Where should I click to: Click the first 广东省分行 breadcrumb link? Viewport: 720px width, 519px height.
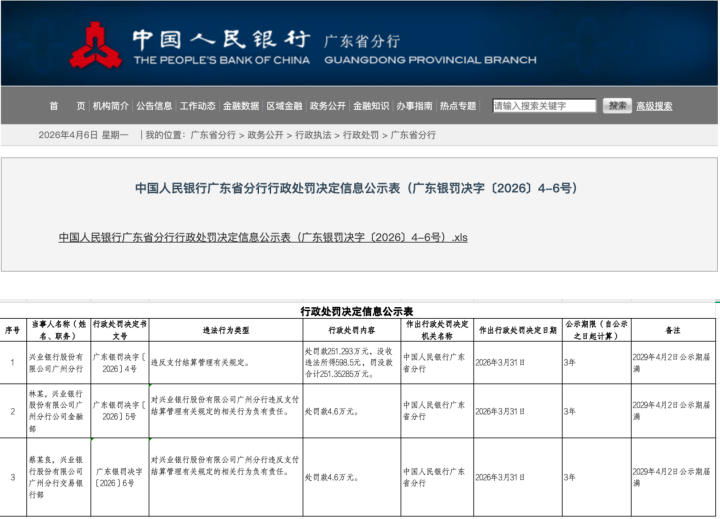tap(213, 135)
